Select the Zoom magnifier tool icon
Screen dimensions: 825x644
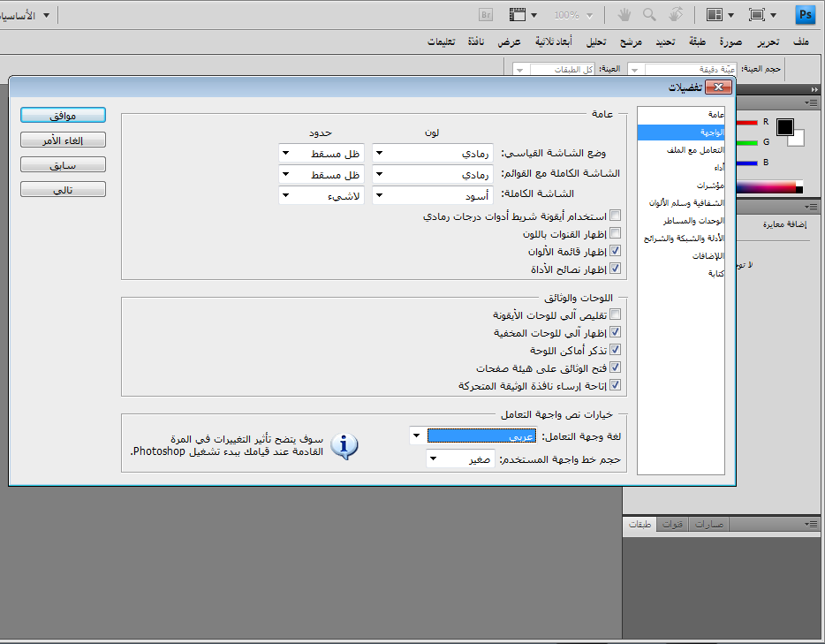click(x=650, y=15)
